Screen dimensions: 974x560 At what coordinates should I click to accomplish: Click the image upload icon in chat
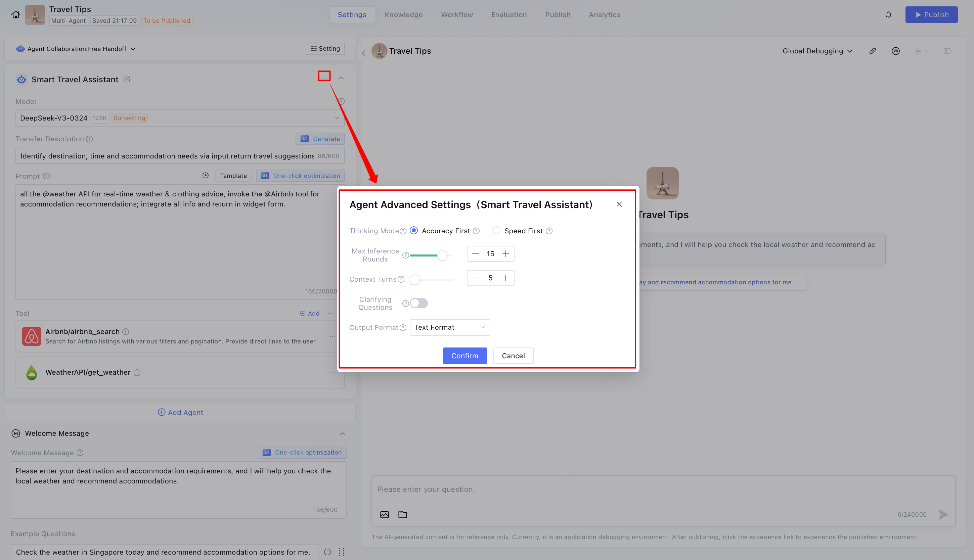point(384,514)
